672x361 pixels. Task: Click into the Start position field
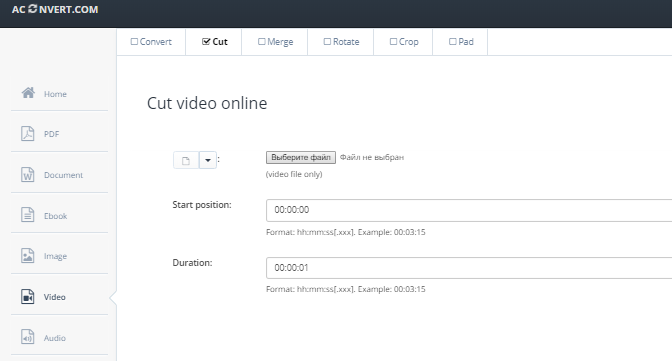469,210
